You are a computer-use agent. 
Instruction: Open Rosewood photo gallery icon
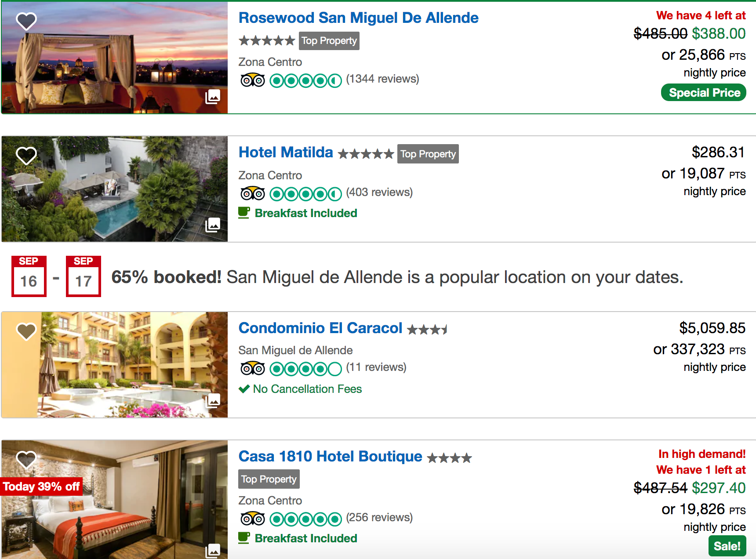click(x=213, y=97)
